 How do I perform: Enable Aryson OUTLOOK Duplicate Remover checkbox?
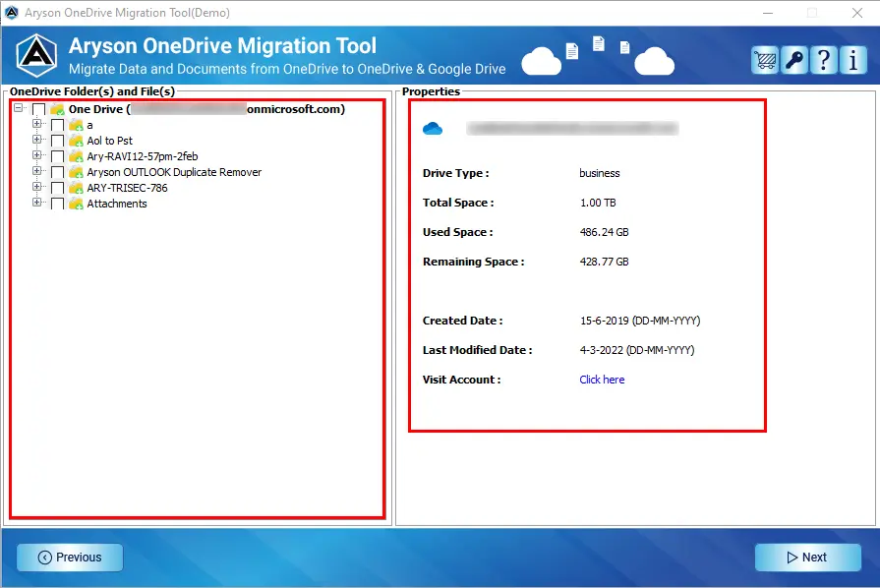[x=57, y=172]
